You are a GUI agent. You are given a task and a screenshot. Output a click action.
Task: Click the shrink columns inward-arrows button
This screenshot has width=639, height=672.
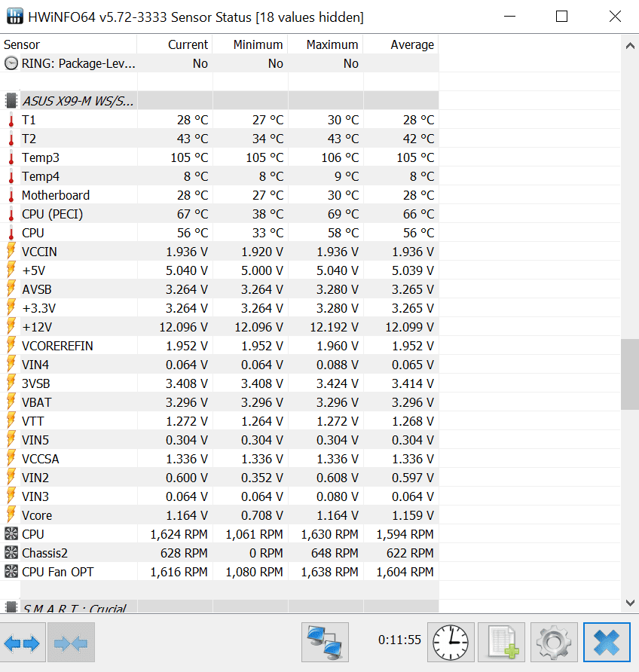click(x=71, y=643)
